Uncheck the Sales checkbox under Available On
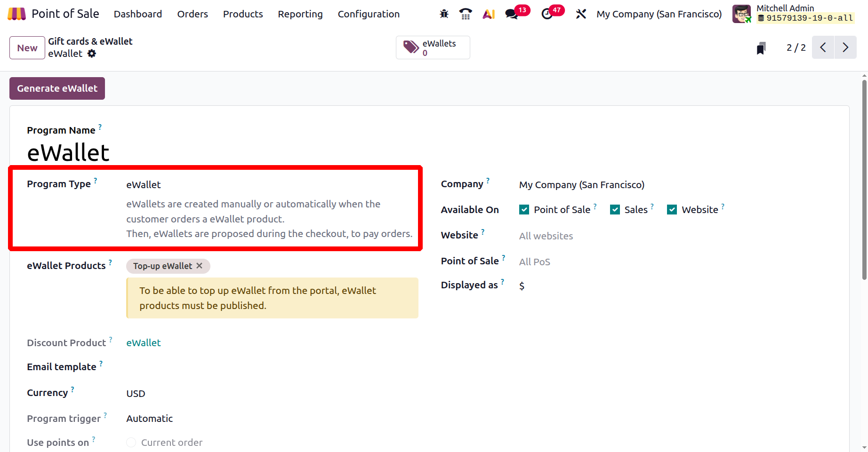The height and width of the screenshot is (452, 868). pyautogui.click(x=615, y=209)
